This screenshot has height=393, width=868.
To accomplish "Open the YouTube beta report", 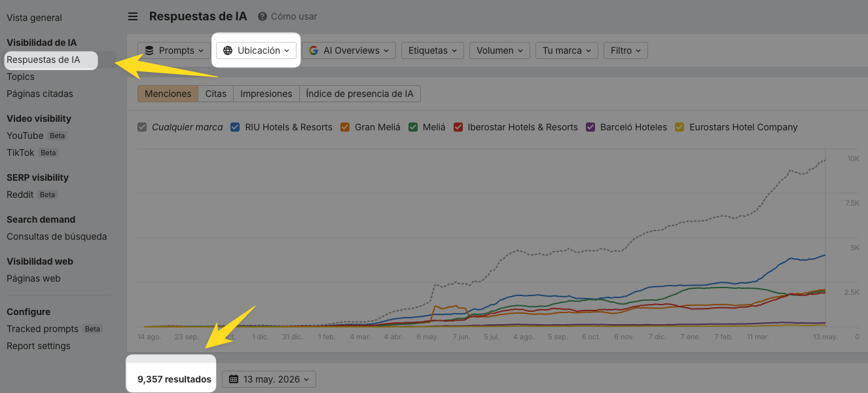I will pos(25,136).
